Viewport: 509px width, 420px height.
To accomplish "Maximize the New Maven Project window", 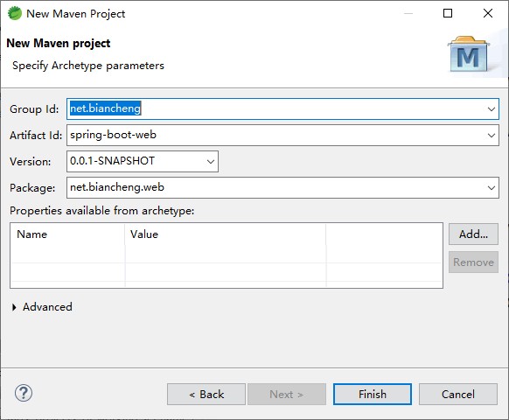I will [x=448, y=13].
